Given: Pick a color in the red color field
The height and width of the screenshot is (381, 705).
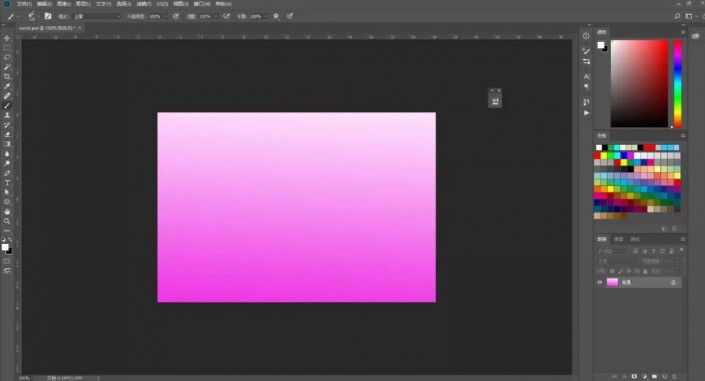Looking at the screenshot, I should [639, 83].
